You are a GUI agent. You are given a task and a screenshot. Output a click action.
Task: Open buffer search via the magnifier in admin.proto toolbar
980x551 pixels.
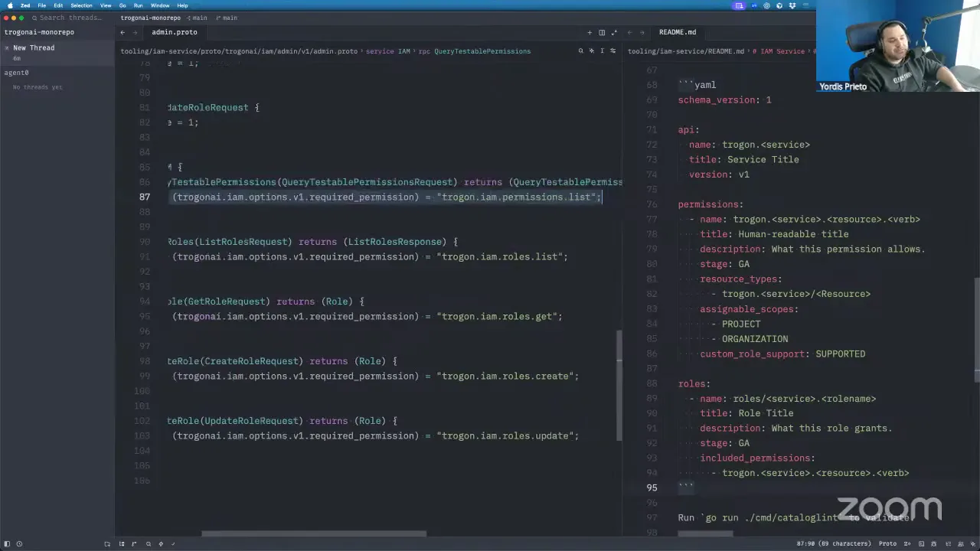coord(580,51)
